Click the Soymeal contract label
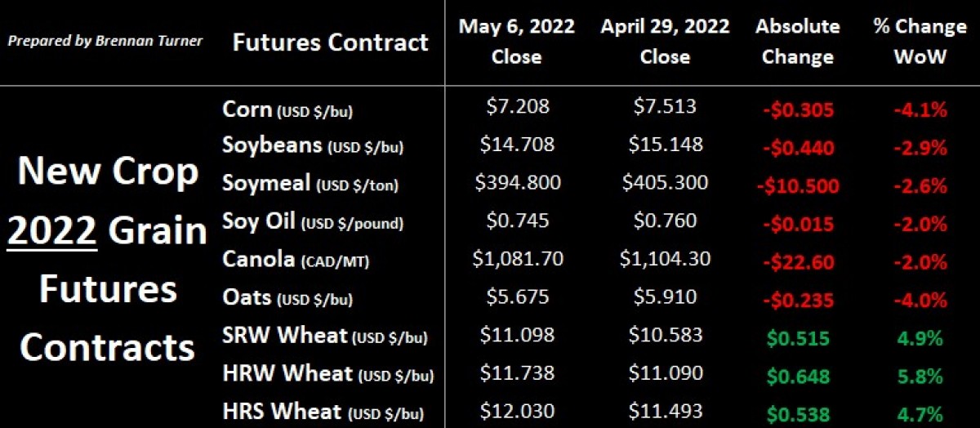980x428 pixels. [310, 183]
